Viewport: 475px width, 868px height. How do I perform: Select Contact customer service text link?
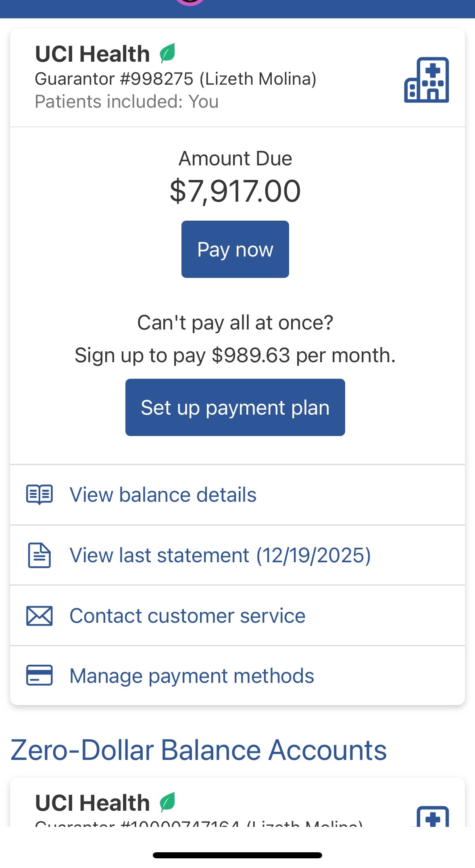[187, 616]
